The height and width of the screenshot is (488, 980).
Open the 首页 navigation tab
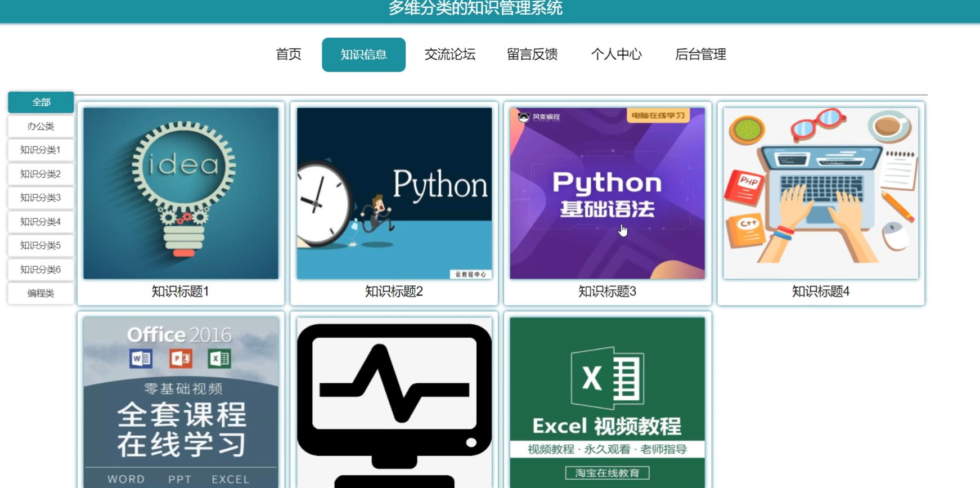point(289,55)
